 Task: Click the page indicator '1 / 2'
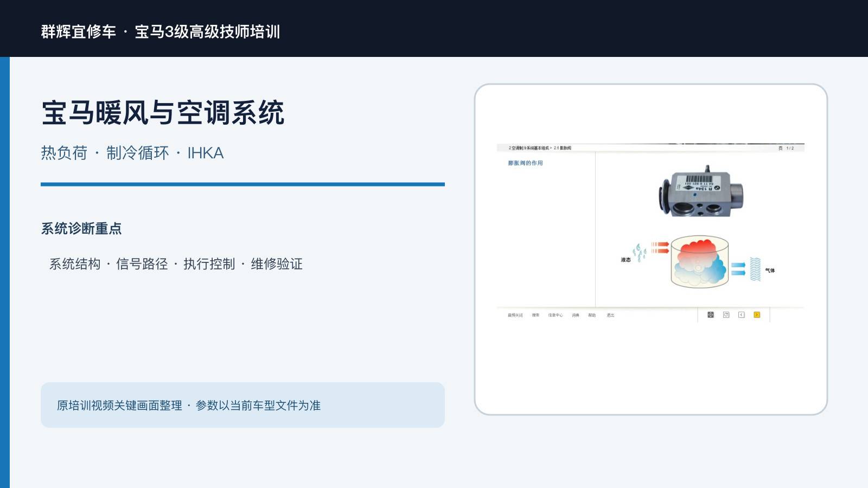coord(790,148)
